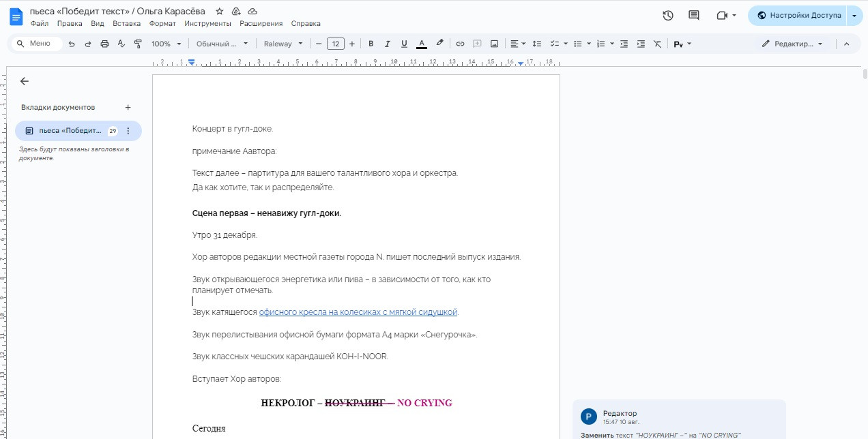Click the Insert image icon

[x=494, y=44]
